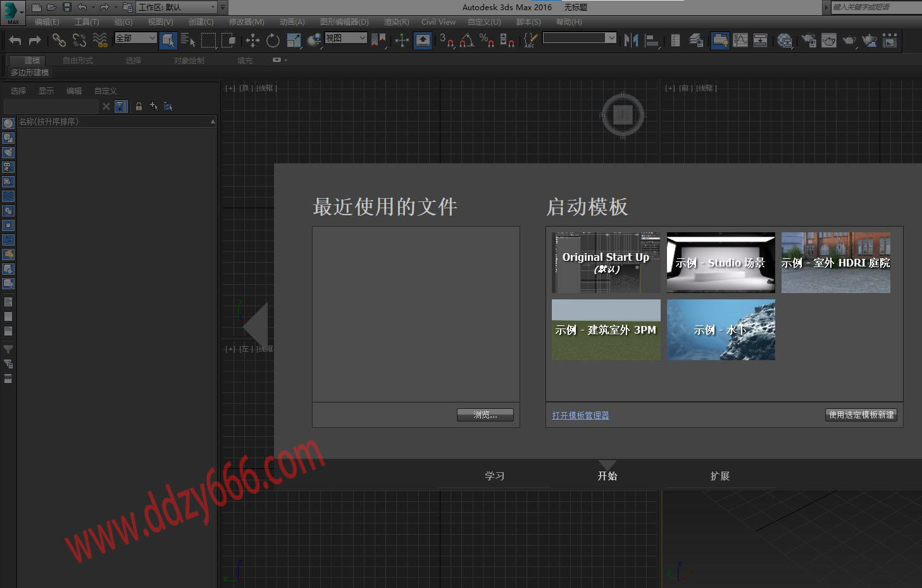Image resolution: width=922 pixels, height=588 pixels.
Task: Click the Select and Place sphere icon
Action: click(314, 41)
